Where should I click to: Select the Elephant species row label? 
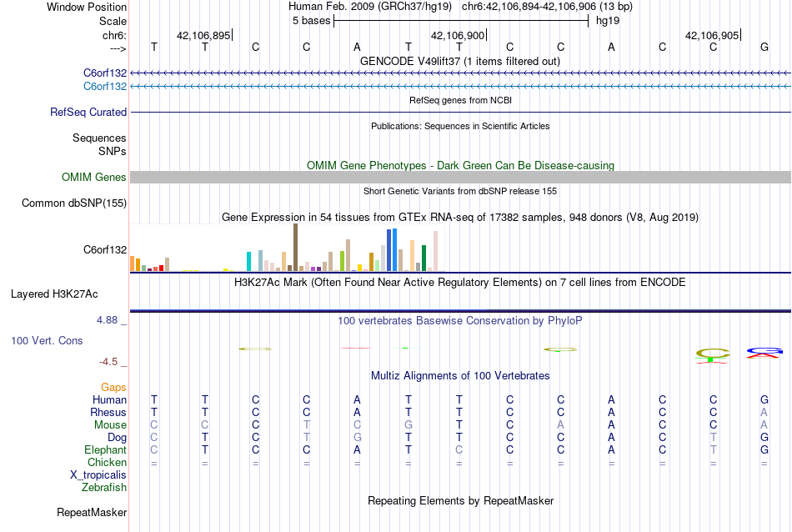[x=106, y=449]
